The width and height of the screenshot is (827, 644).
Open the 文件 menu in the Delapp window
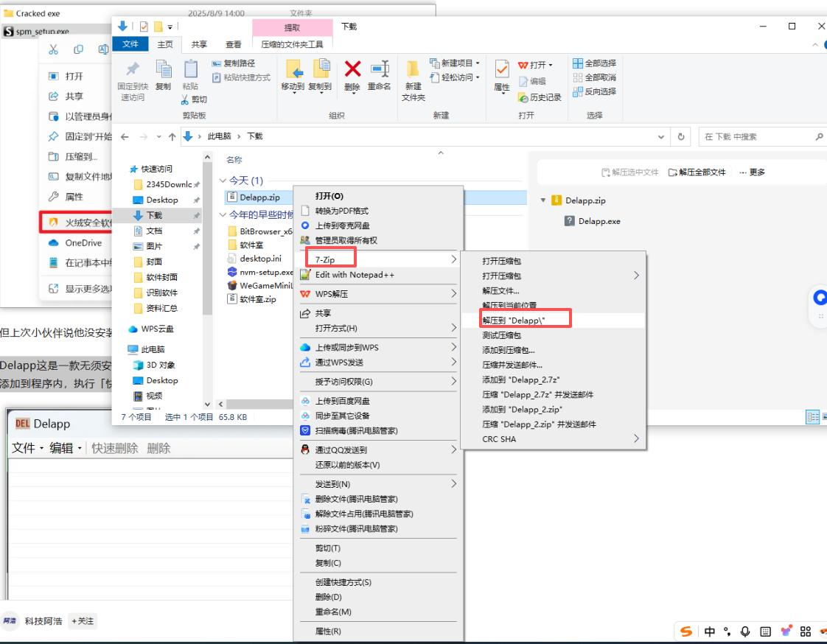27,448
